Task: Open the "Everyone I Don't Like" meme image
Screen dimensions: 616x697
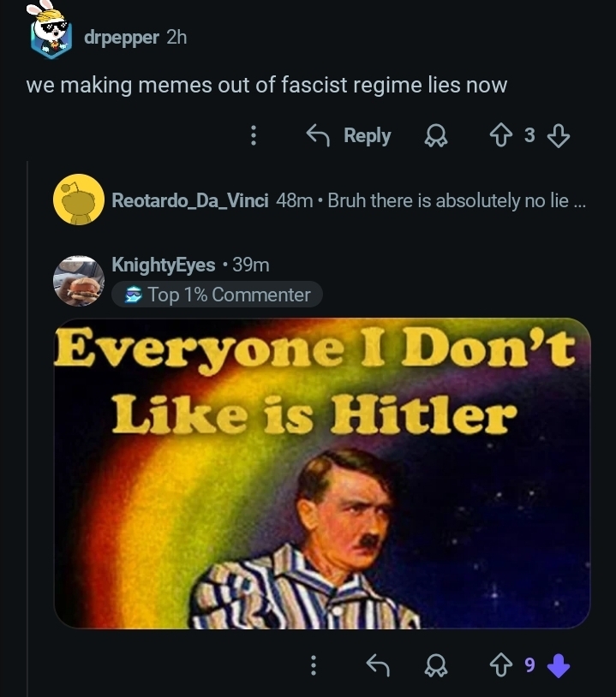Action: (x=322, y=474)
